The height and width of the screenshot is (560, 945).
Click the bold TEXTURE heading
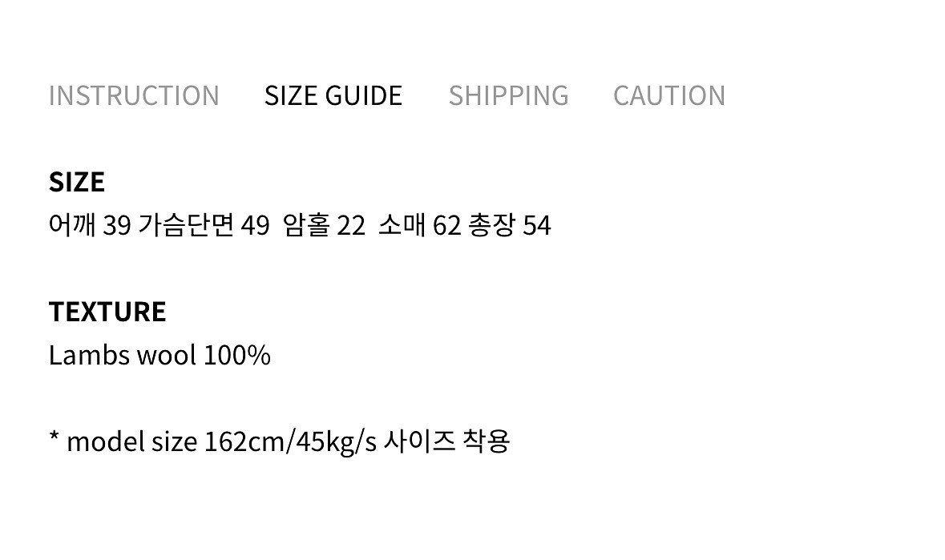point(107,311)
